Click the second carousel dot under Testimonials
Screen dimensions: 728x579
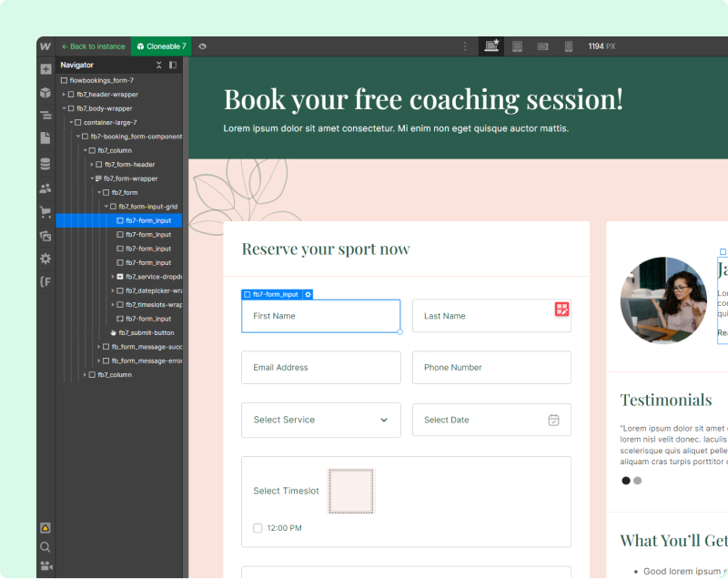(636, 480)
